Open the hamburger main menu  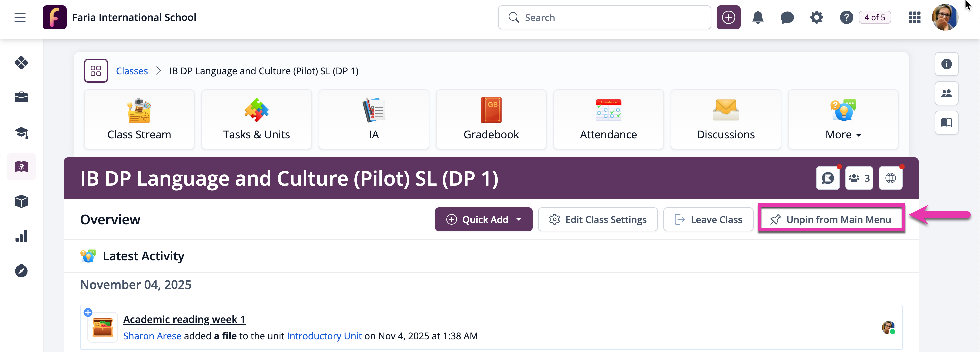point(20,18)
